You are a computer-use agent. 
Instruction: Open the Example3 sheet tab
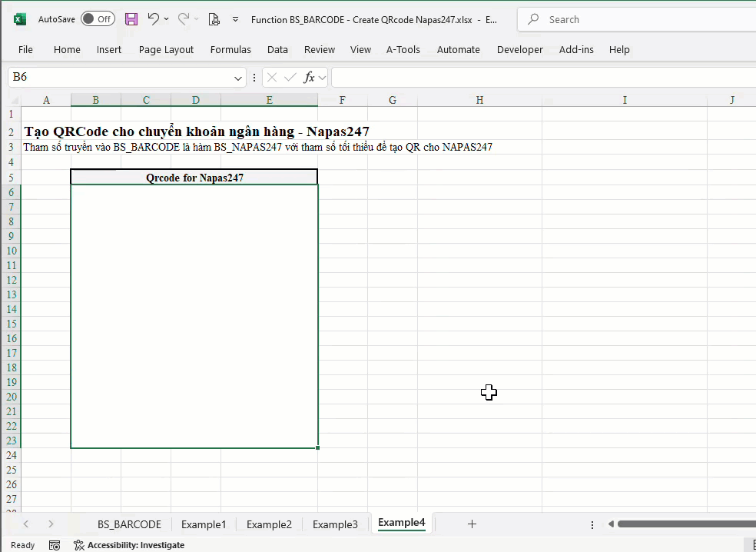pyautogui.click(x=335, y=524)
